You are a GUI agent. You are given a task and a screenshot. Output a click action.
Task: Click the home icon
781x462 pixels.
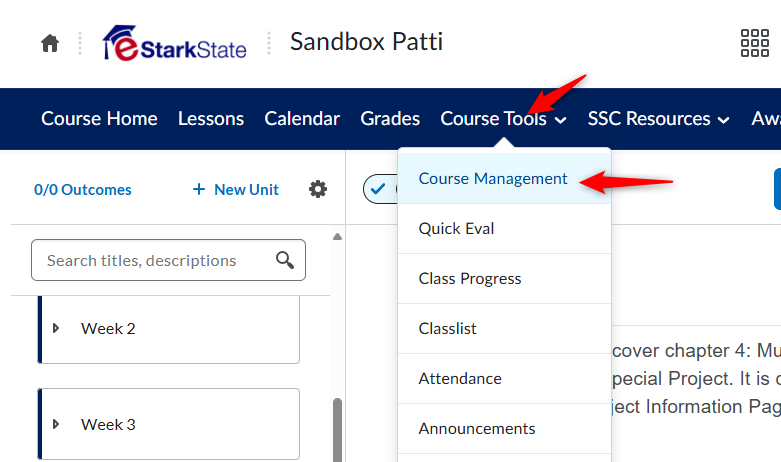click(50, 43)
